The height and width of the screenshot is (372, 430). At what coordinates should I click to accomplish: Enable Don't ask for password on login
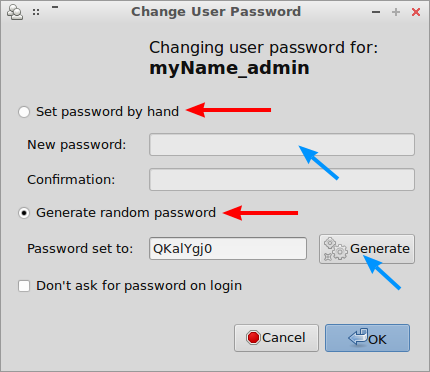pos(24,286)
